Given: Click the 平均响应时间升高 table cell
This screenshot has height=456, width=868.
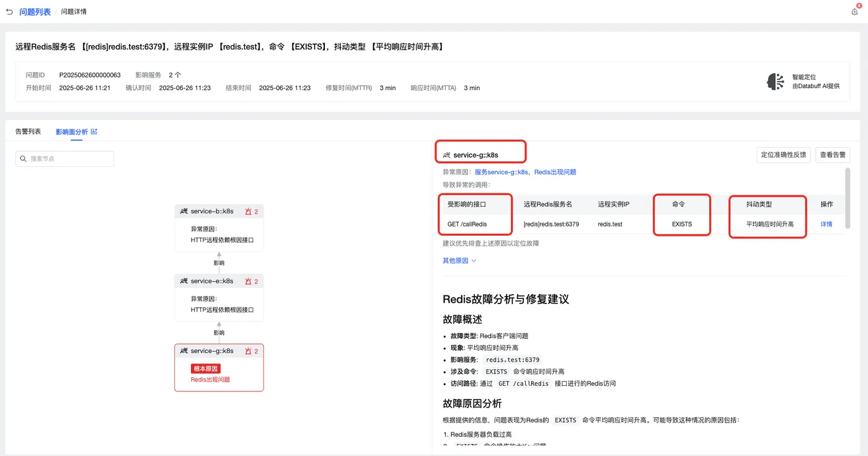Looking at the screenshot, I should click(x=770, y=224).
